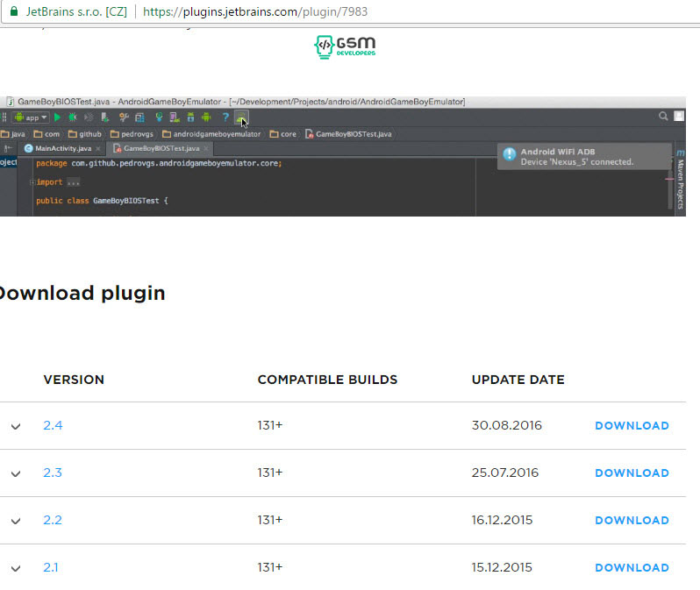Switch to the MainActivity.java tab
This screenshot has height=590, width=700.
click(x=61, y=148)
